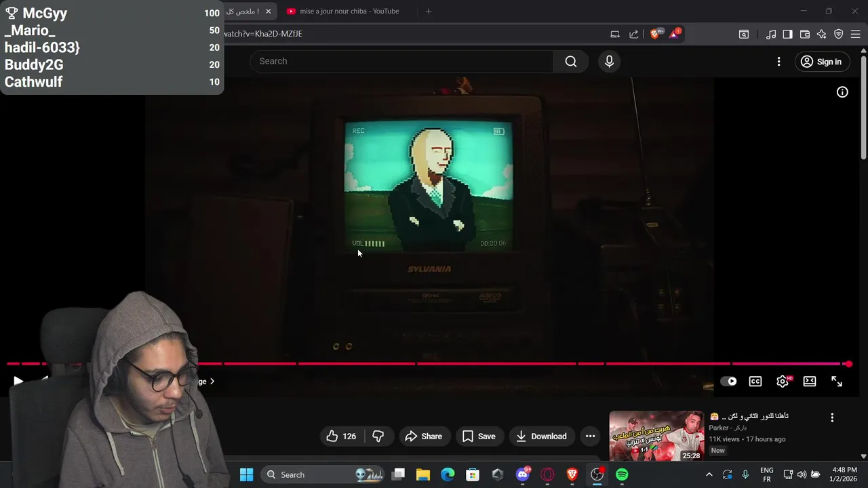Dislike the video
This screenshot has height=488, width=868.
point(378,436)
